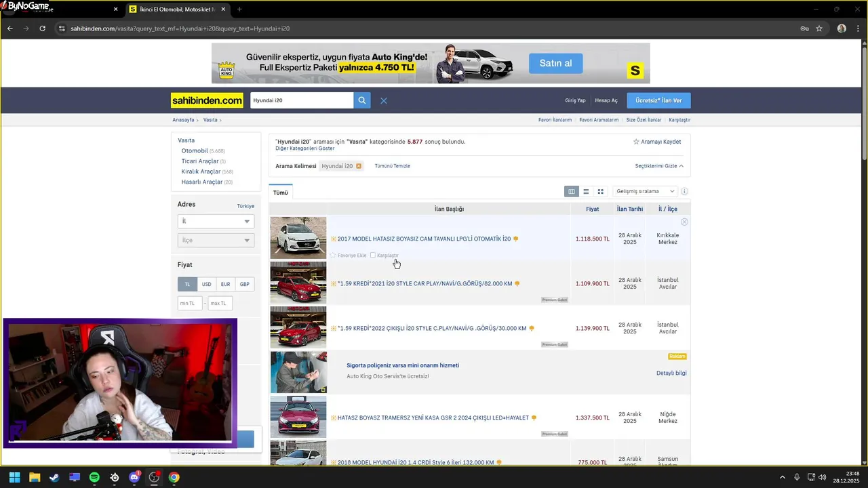Click Satın al button on banner
Screen dimensions: 868x488
coord(556,63)
